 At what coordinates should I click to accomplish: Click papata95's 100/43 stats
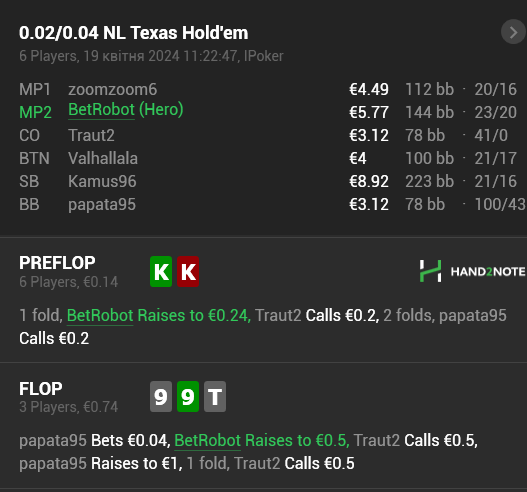[x=500, y=204]
